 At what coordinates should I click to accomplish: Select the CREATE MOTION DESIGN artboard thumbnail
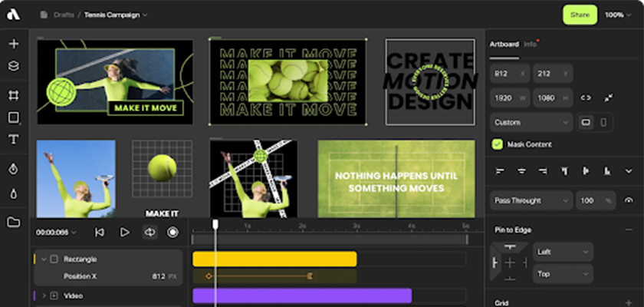(x=430, y=82)
